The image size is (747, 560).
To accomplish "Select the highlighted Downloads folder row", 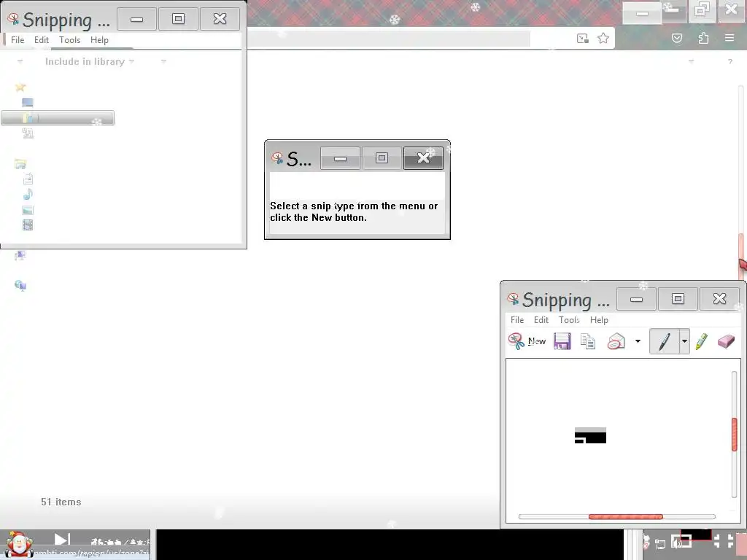I will click(58, 117).
